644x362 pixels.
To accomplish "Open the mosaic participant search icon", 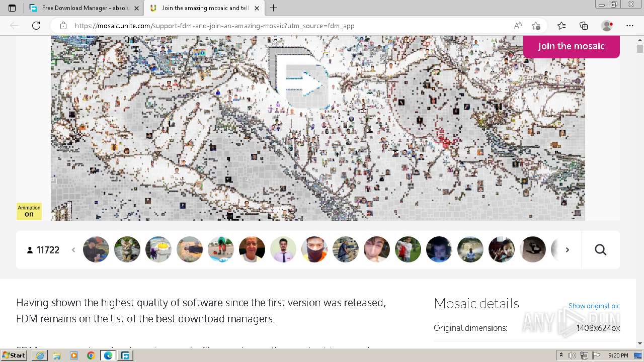I will (x=600, y=250).
